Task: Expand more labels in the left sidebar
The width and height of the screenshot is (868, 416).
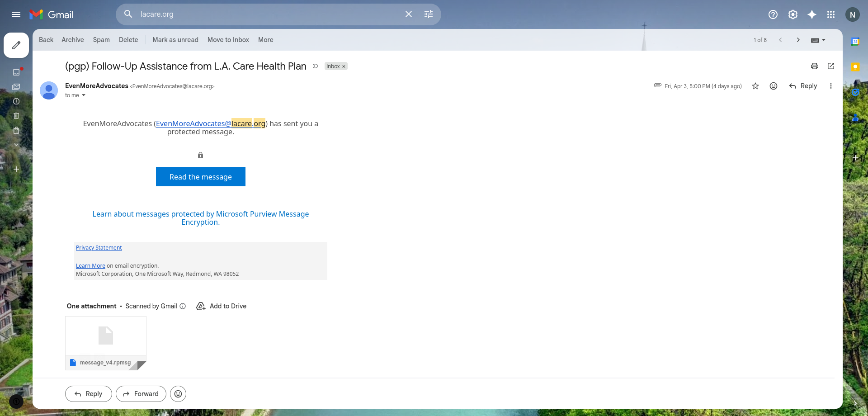Action: pos(16,145)
